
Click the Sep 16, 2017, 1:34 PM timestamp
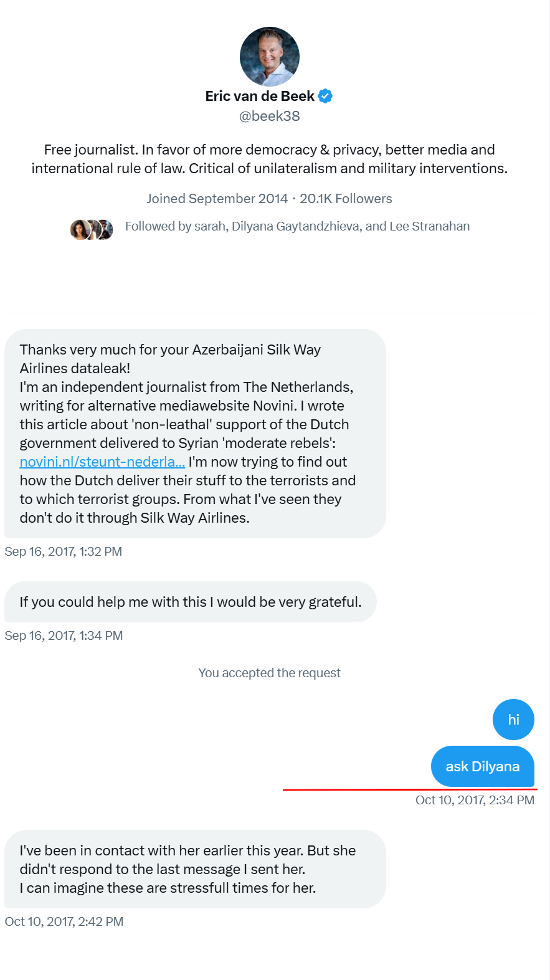tap(64, 635)
